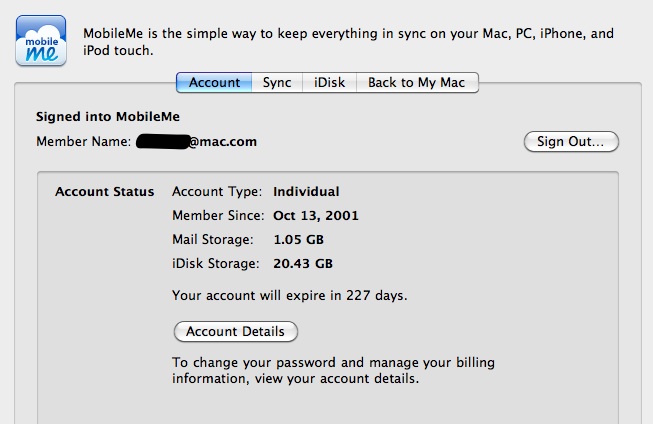This screenshot has height=424, width=653.
Task: Open Account Details
Action: click(236, 332)
